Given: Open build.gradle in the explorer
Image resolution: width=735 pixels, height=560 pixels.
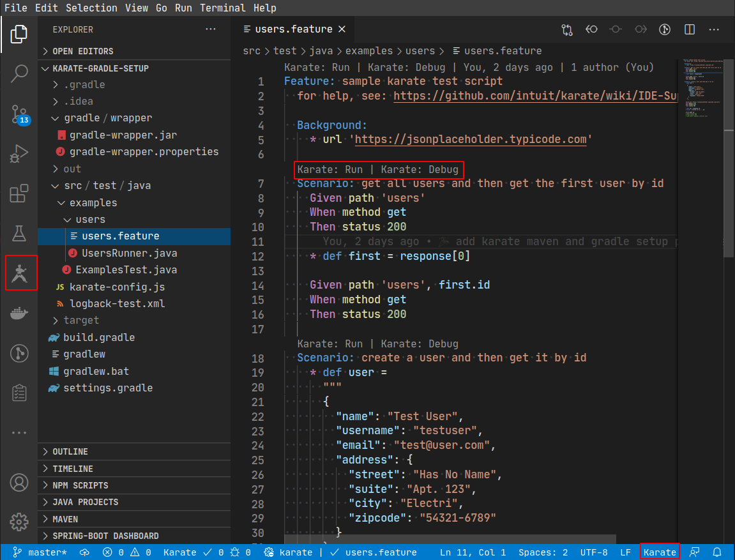Looking at the screenshot, I should [x=99, y=337].
